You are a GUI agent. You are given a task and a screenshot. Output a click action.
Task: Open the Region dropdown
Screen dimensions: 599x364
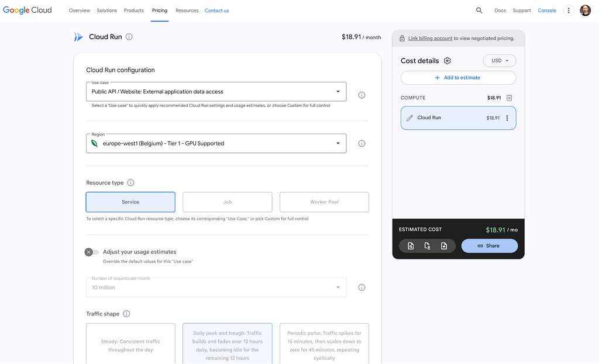[x=216, y=144]
